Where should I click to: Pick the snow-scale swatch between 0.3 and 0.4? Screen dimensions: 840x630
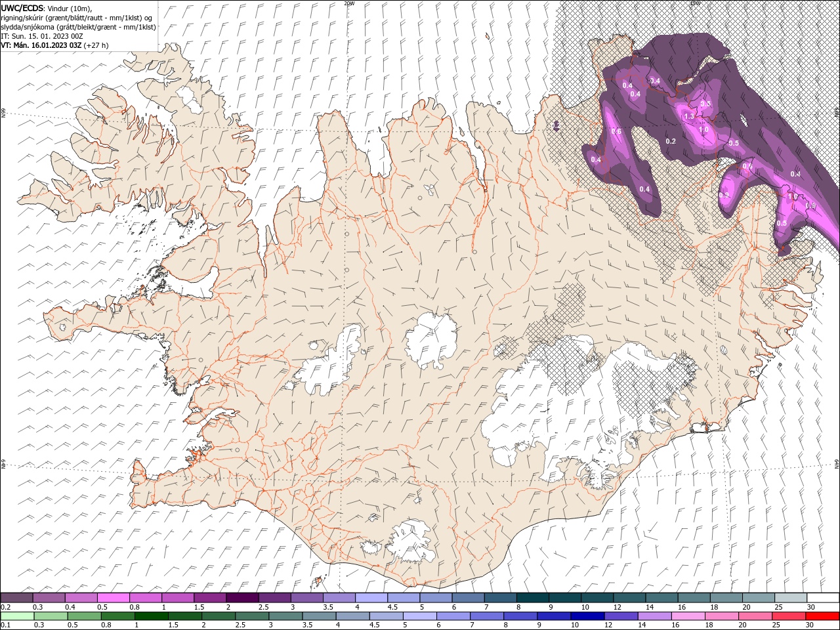click(49, 598)
